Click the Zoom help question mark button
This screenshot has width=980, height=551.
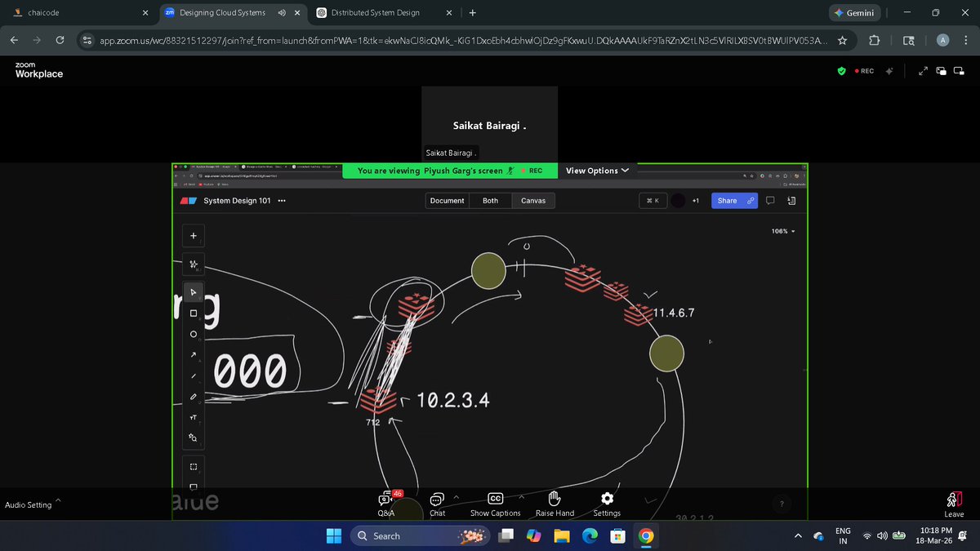(x=782, y=504)
